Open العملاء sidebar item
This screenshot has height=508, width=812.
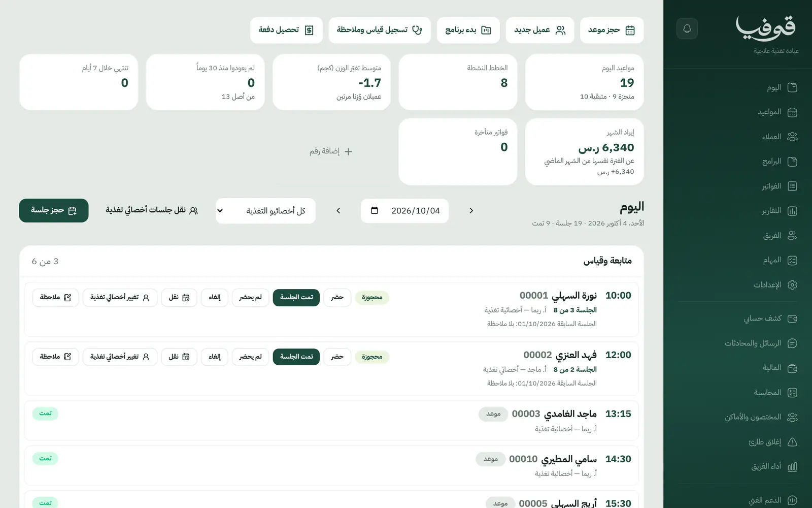[737, 137]
